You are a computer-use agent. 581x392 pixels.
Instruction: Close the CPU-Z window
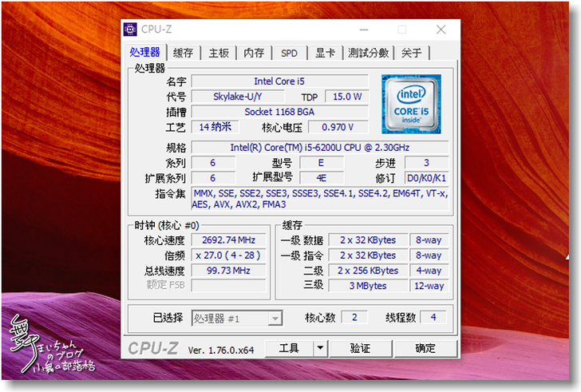(441, 30)
